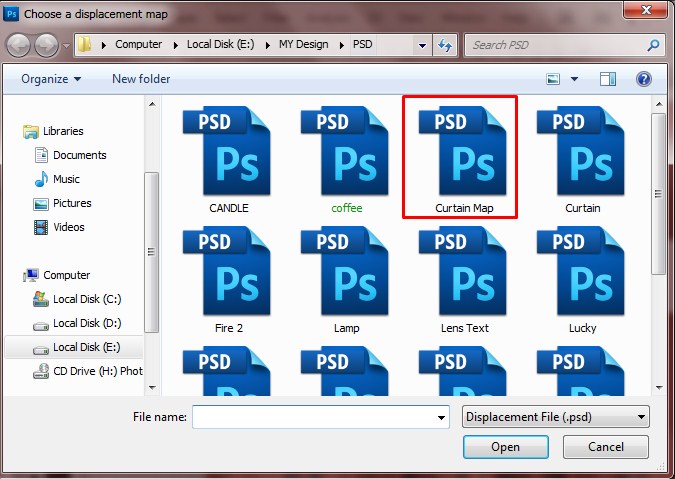Click the file list vertical scrollbar thumb

(659, 194)
